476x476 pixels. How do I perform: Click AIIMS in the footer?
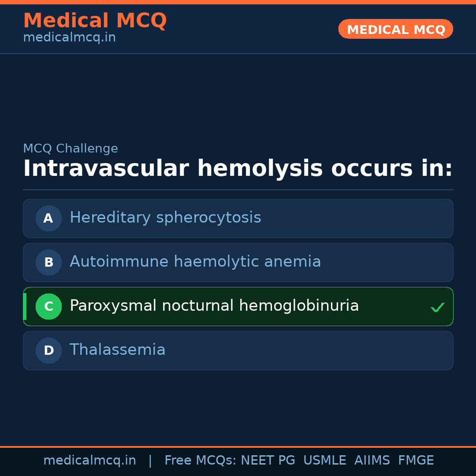372,461
